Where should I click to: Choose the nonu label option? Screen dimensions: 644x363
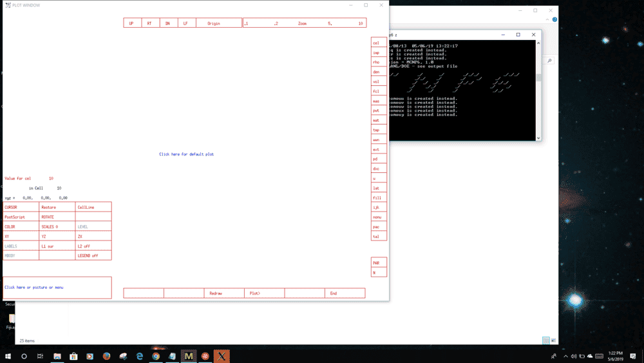379,217
